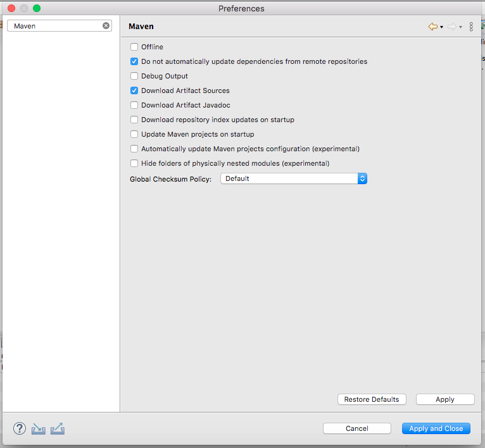Screen dimensions: 485x448
Task: Zoom the Preferences window with green button
Action: pyautogui.click(x=37, y=8)
